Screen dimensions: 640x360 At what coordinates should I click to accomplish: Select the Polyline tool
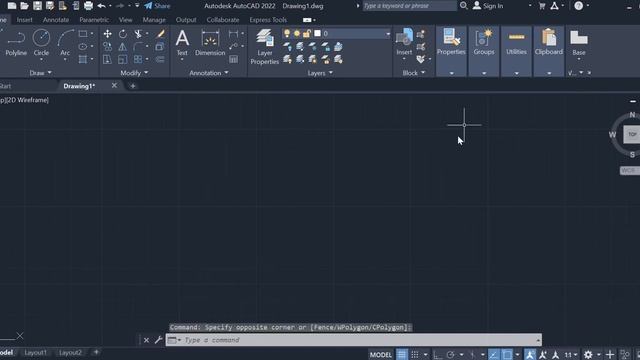(x=16, y=43)
